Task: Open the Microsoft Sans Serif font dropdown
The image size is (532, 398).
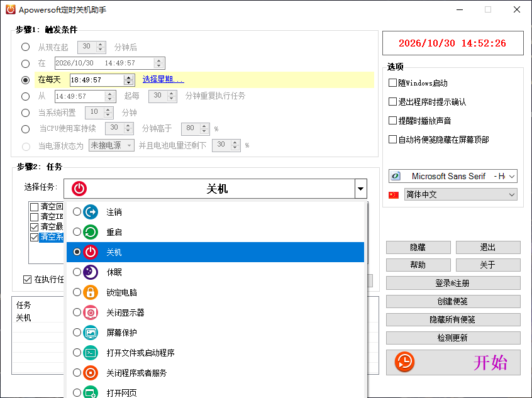Action: [512, 176]
